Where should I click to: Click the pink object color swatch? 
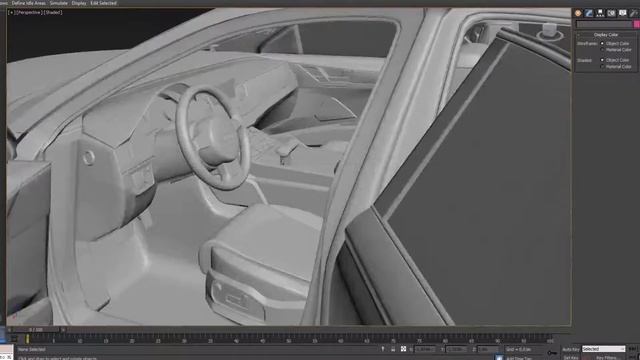point(636,24)
